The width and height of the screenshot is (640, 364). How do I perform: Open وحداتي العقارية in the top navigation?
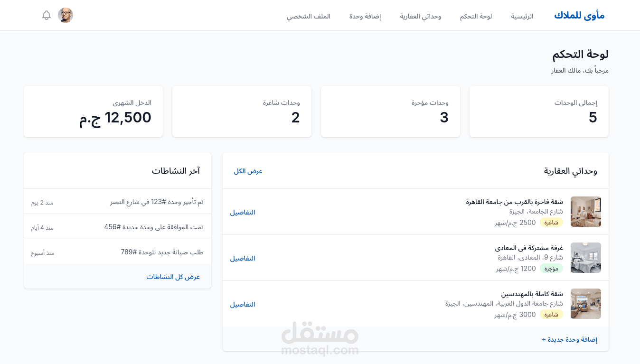(421, 16)
